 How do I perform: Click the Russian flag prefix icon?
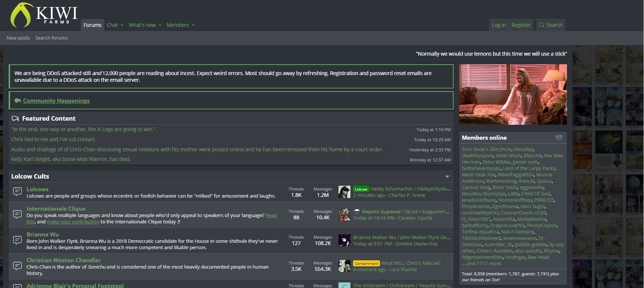coord(357,212)
